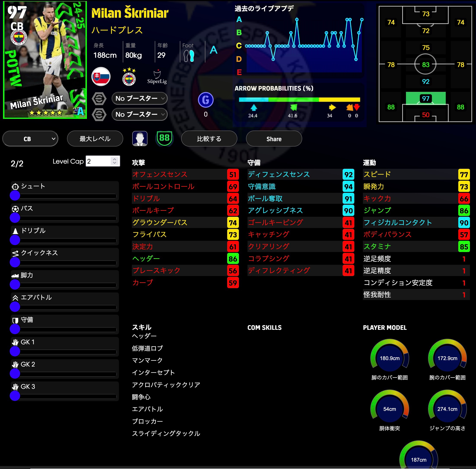The width and height of the screenshot is (476, 469).
Task: Click the first booster slot icon
Action: click(99, 99)
